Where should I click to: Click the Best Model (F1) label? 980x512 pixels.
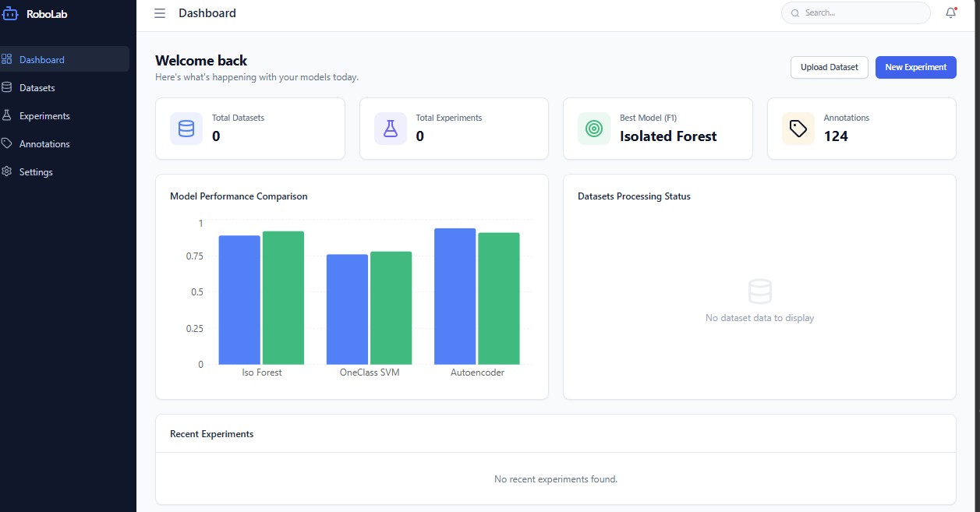coord(649,118)
